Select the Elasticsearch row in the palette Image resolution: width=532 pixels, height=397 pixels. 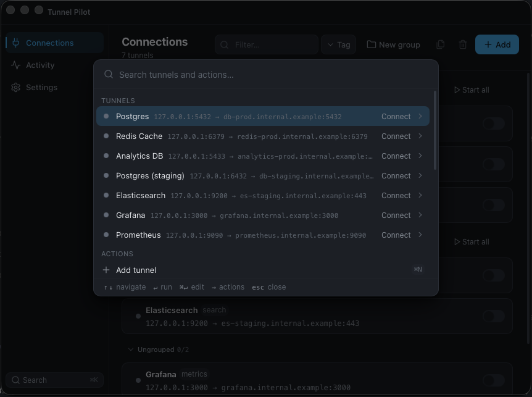pyautogui.click(x=263, y=196)
